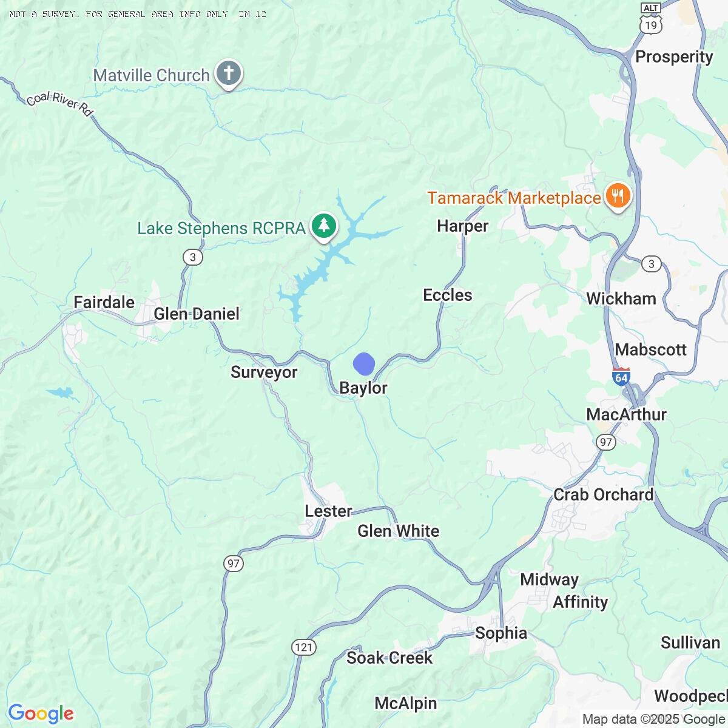Click the Map data ©2025 Google text
728x728 pixels.
(653, 720)
